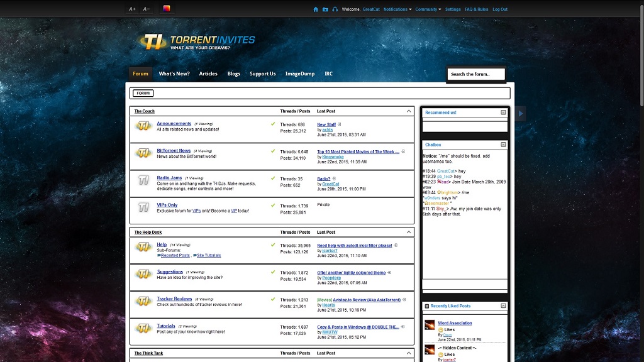
Task: Collapse the Recently Liked Posts block
Action: pyautogui.click(x=503, y=306)
